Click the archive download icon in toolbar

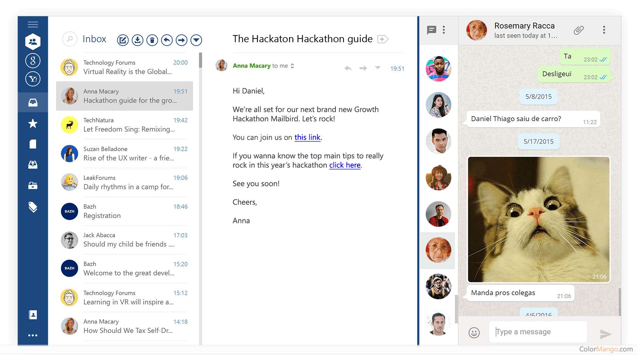137,40
